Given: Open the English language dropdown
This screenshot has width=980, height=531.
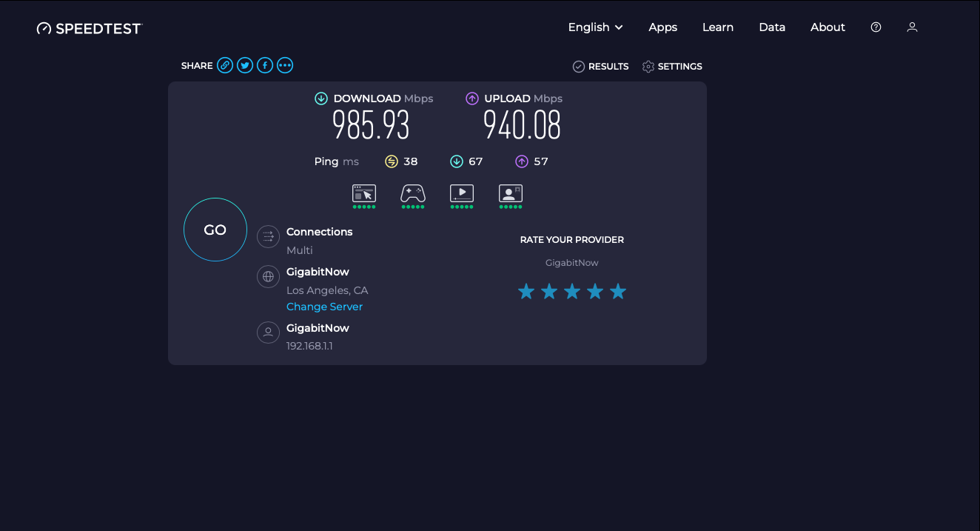Looking at the screenshot, I should (596, 27).
